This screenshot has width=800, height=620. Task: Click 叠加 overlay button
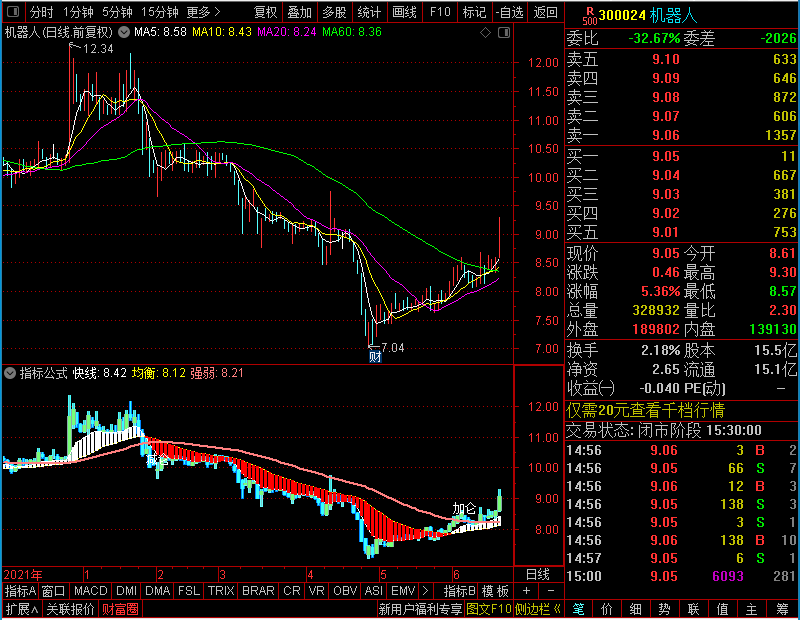click(299, 12)
